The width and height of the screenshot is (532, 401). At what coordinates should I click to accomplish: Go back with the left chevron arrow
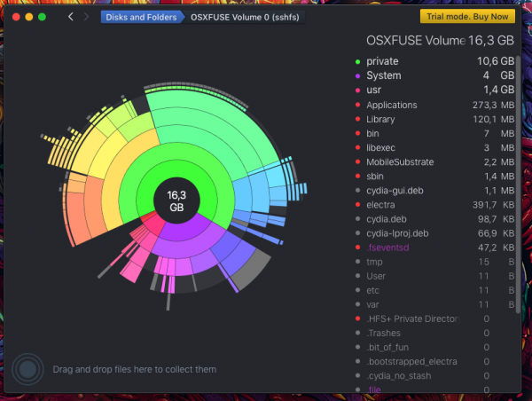tap(71, 17)
